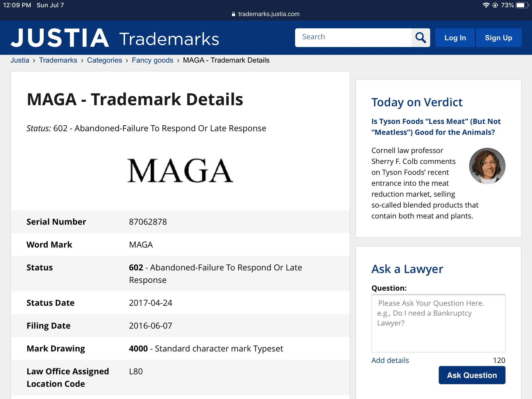The width and height of the screenshot is (532, 399).
Task: Click the Log In button
Action: (455, 38)
